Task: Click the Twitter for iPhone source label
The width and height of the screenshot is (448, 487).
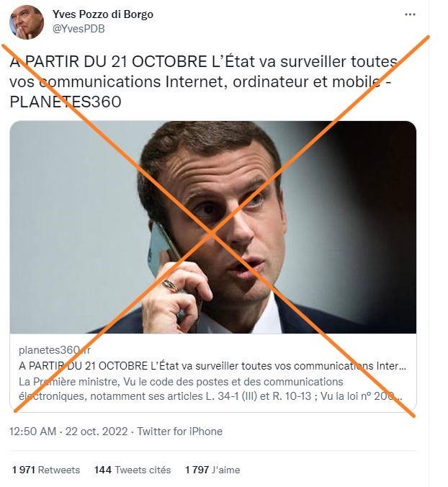Action: [x=180, y=432]
